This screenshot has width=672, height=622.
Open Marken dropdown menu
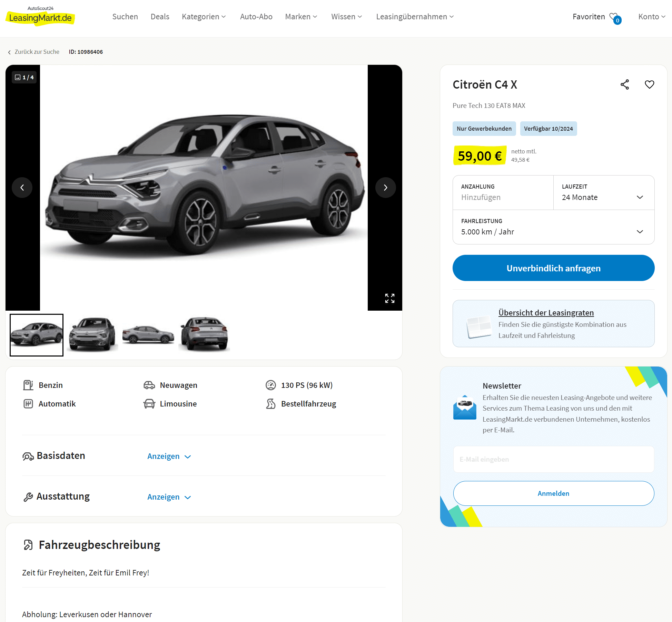coord(301,17)
